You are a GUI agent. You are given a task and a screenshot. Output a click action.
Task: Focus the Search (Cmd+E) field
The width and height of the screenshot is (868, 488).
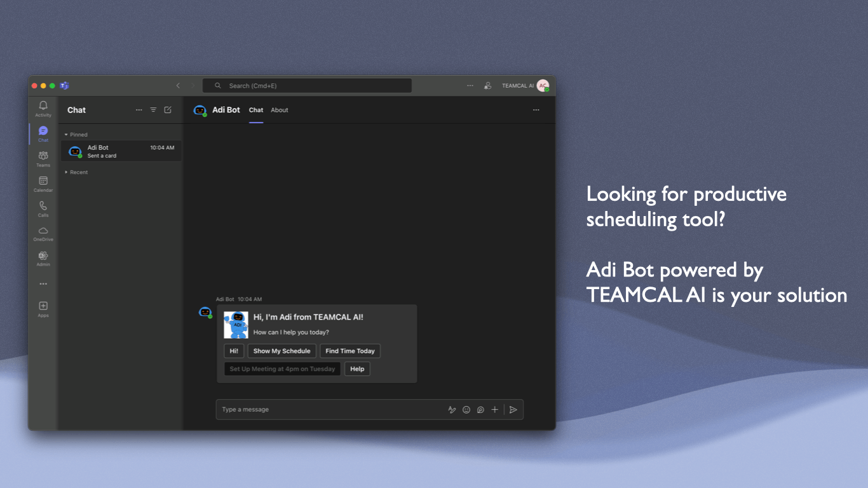pos(307,86)
